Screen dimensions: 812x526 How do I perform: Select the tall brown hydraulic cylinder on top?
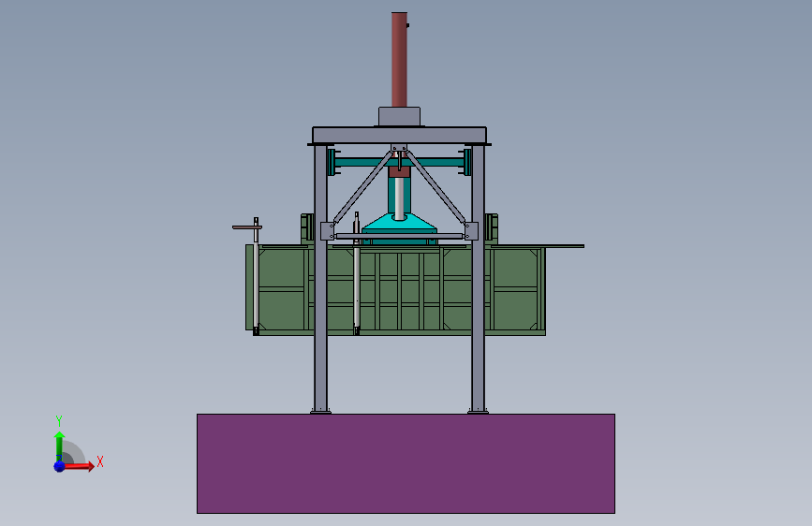[399, 60]
